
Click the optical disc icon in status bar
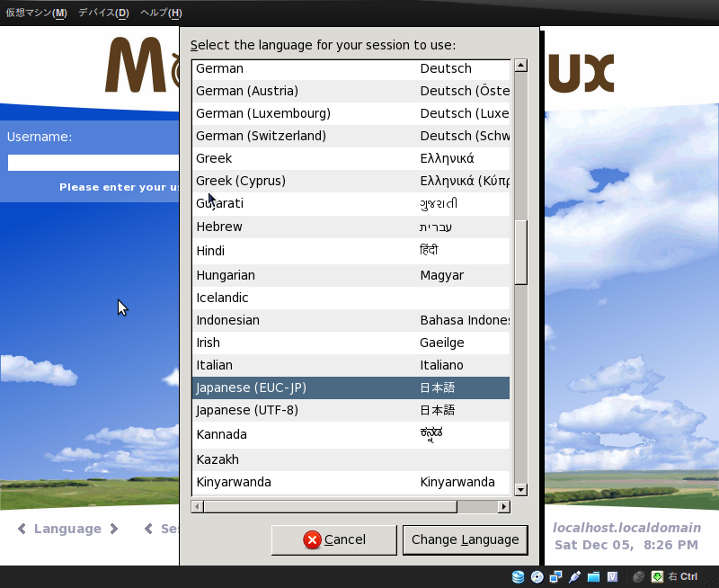536,577
